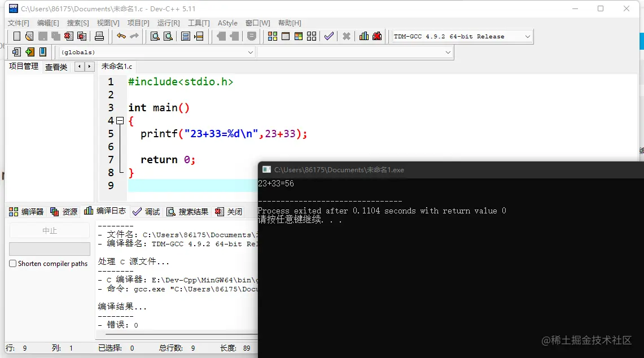Click the 总行数 status bar entry
The image size is (644, 358).
point(177,348)
